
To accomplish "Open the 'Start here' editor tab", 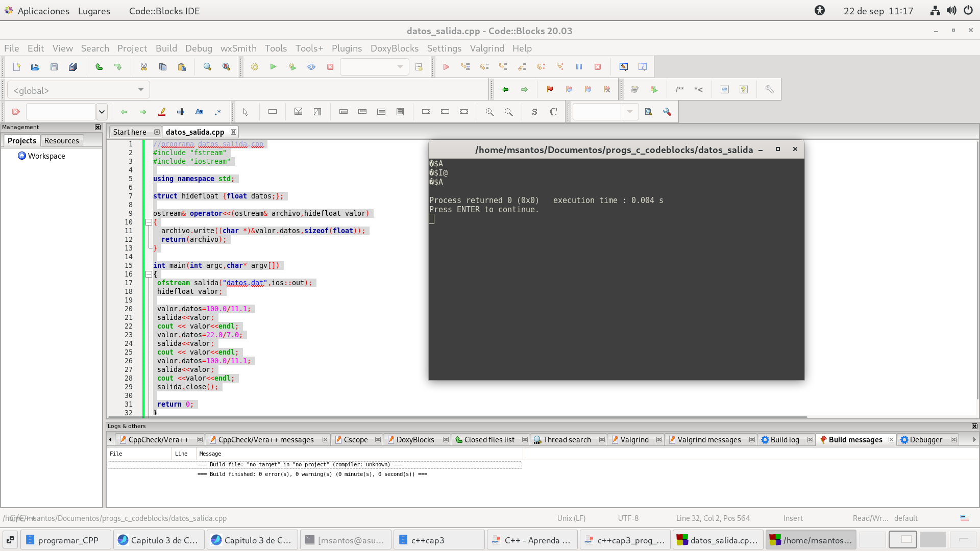I will coord(130,132).
